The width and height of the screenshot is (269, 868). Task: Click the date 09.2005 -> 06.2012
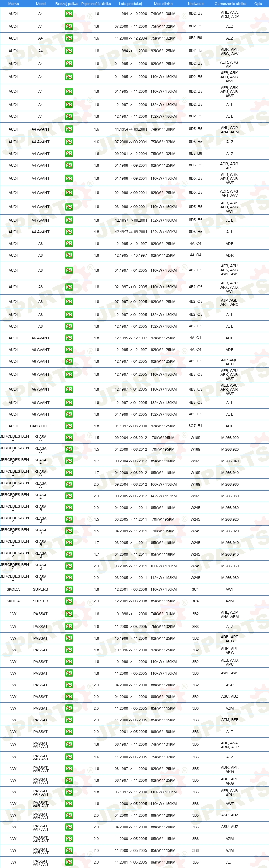click(131, 496)
